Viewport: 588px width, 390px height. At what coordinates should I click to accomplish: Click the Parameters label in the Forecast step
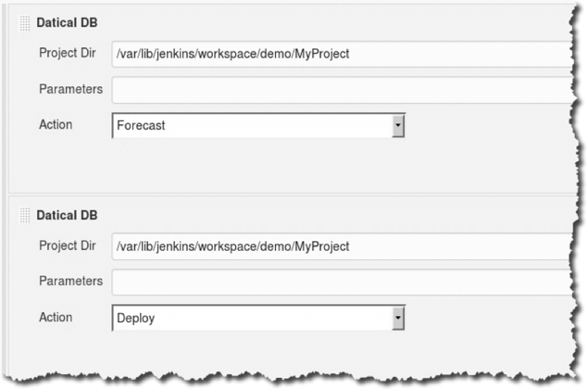71,89
